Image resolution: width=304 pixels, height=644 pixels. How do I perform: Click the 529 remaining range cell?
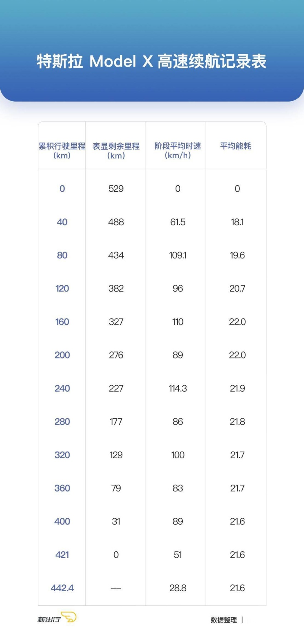pos(116,189)
